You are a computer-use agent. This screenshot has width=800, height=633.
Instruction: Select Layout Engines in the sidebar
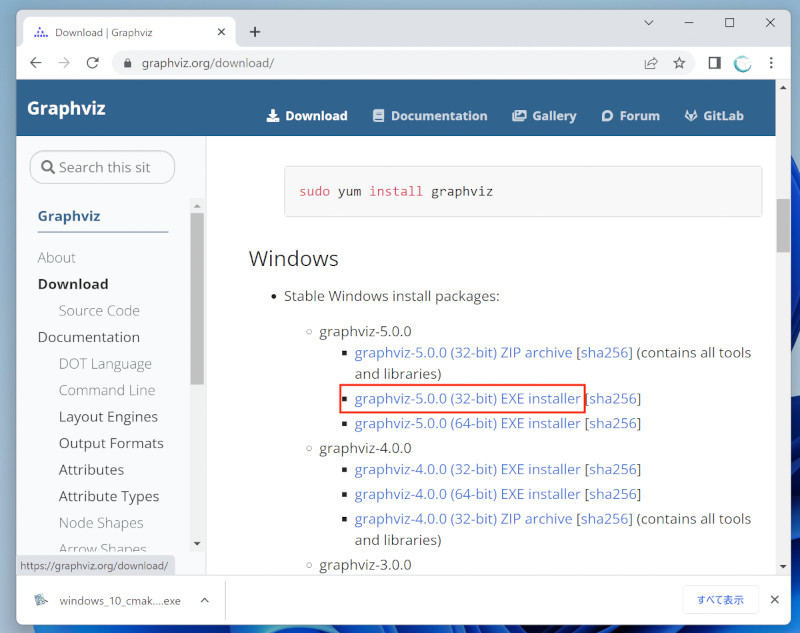pyautogui.click(x=108, y=417)
